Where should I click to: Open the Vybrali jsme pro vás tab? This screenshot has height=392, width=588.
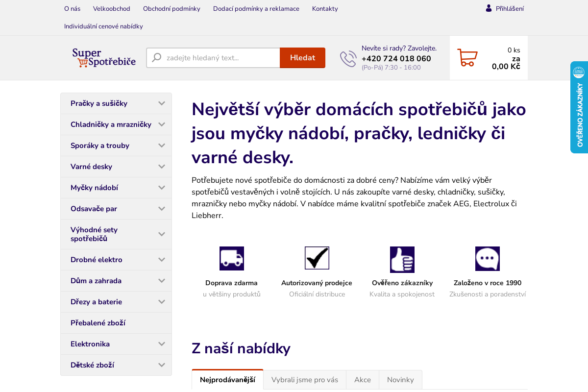point(304,379)
